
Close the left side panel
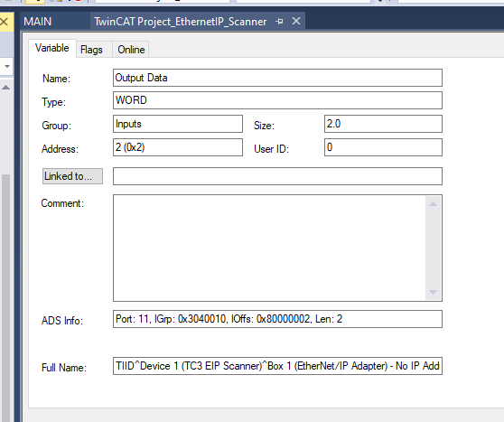click(x=4, y=22)
